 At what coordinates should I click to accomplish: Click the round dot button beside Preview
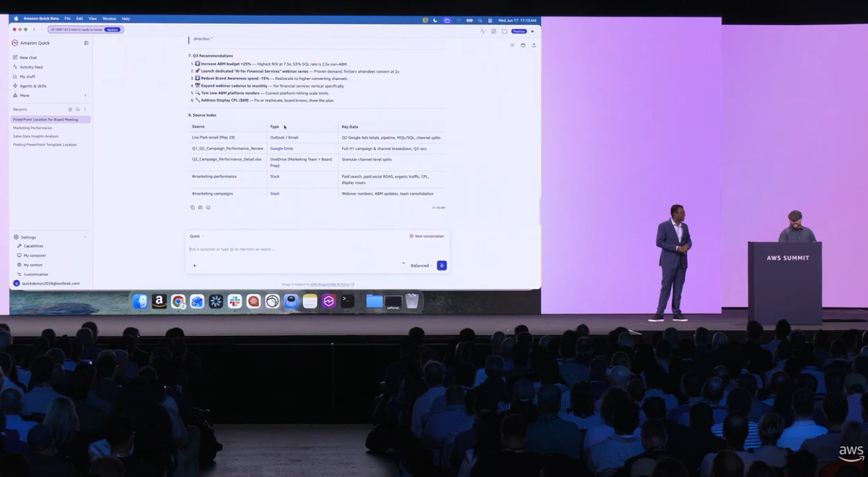pyautogui.click(x=532, y=31)
